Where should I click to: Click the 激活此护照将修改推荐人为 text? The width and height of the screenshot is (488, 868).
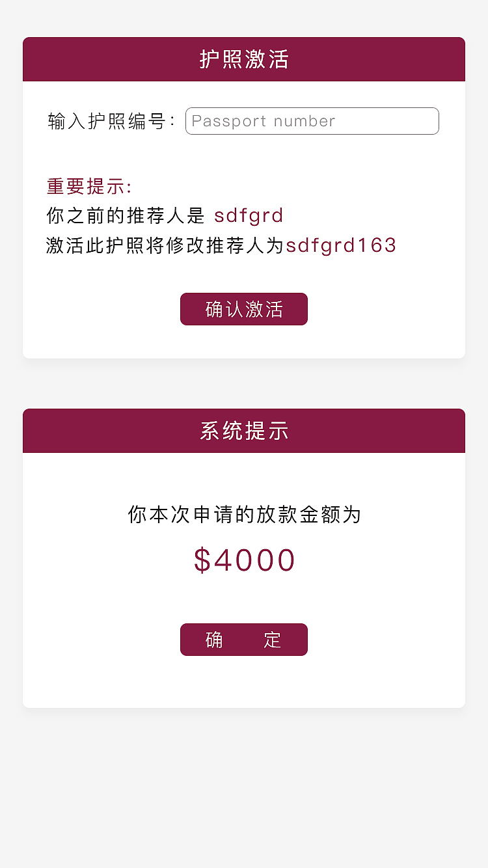tap(165, 245)
